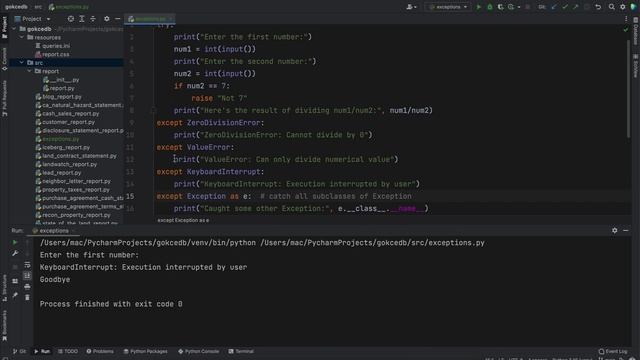Click the editor vertical scrollbar
The image size is (640, 360).
(x=629, y=89)
